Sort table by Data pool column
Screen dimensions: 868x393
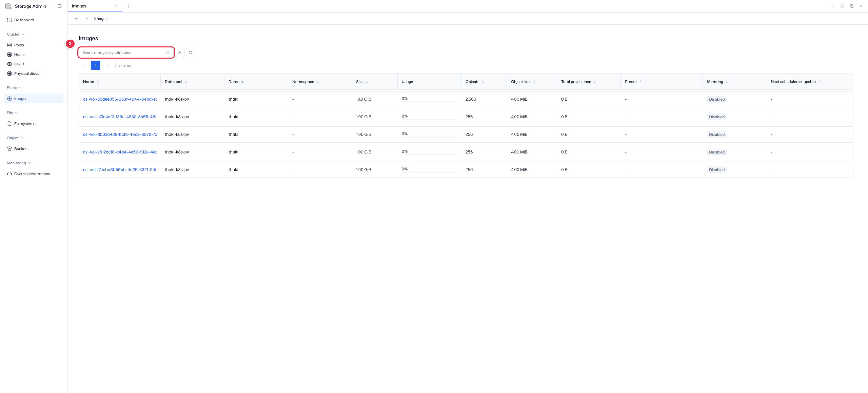(186, 82)
